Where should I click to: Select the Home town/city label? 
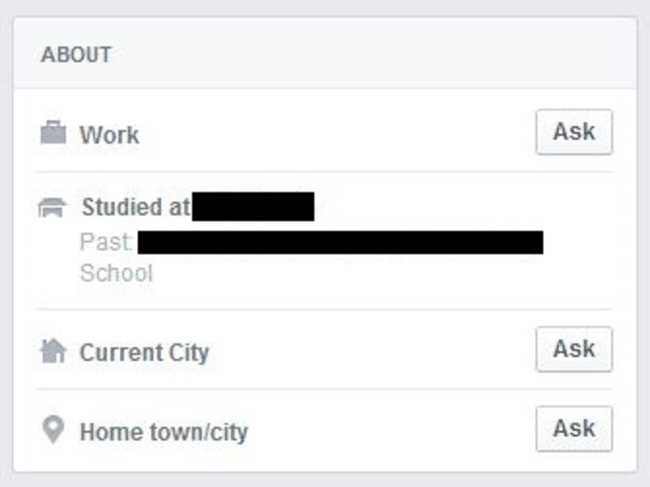(164, 432)
